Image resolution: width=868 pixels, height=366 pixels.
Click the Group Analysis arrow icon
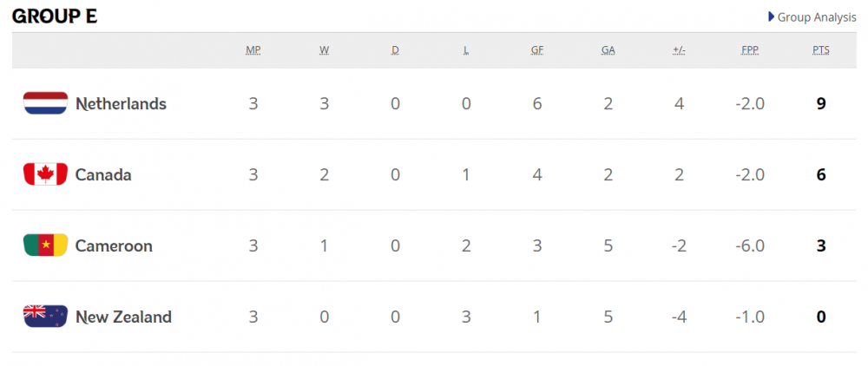[771, 17]
